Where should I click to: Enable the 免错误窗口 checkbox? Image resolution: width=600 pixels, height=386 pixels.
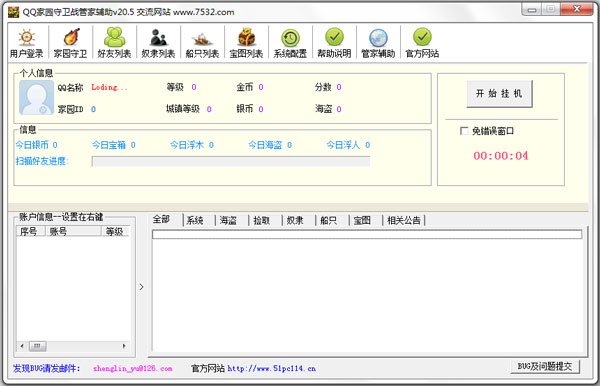pos(464,131)
